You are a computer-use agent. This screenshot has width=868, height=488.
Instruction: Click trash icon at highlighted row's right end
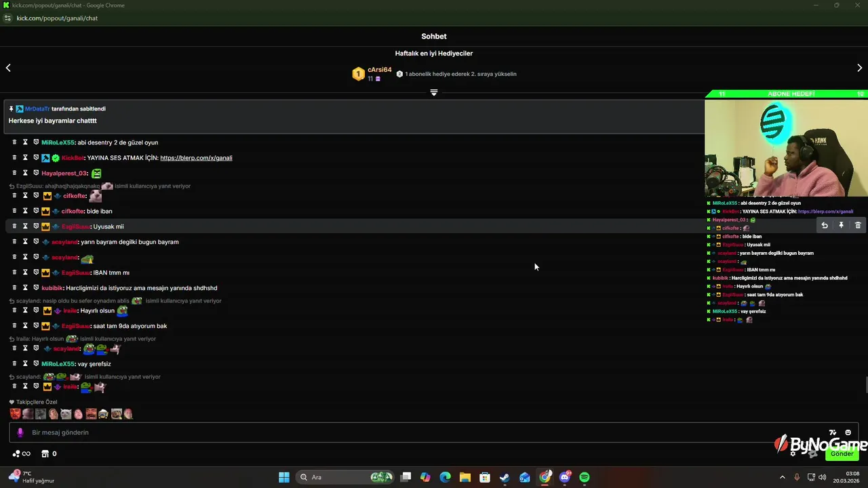(x=858, y=226)
